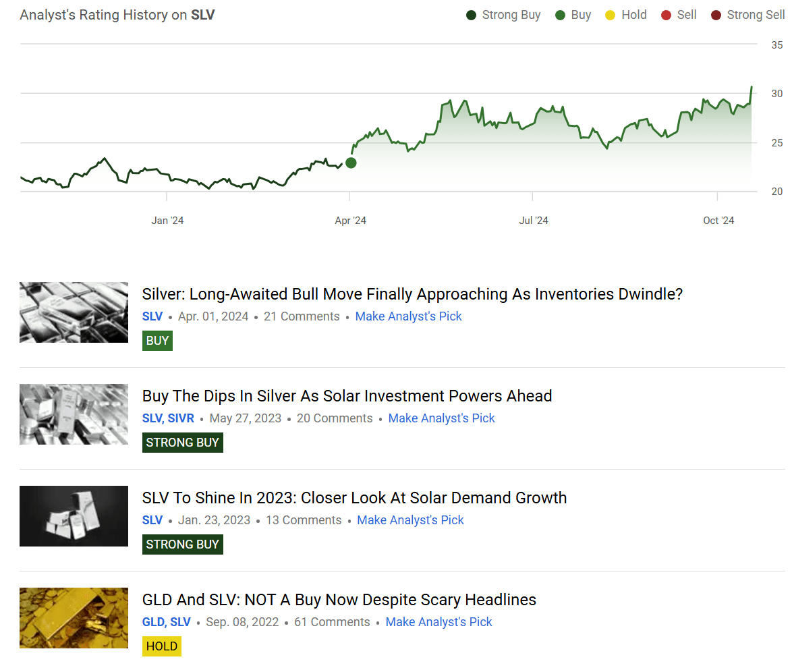The height and width of the screenshot is (672, 792).
Task: Click Make Analyst's Pick for Sep. 08, 2022 article
Action: click(x=439, y=622)
